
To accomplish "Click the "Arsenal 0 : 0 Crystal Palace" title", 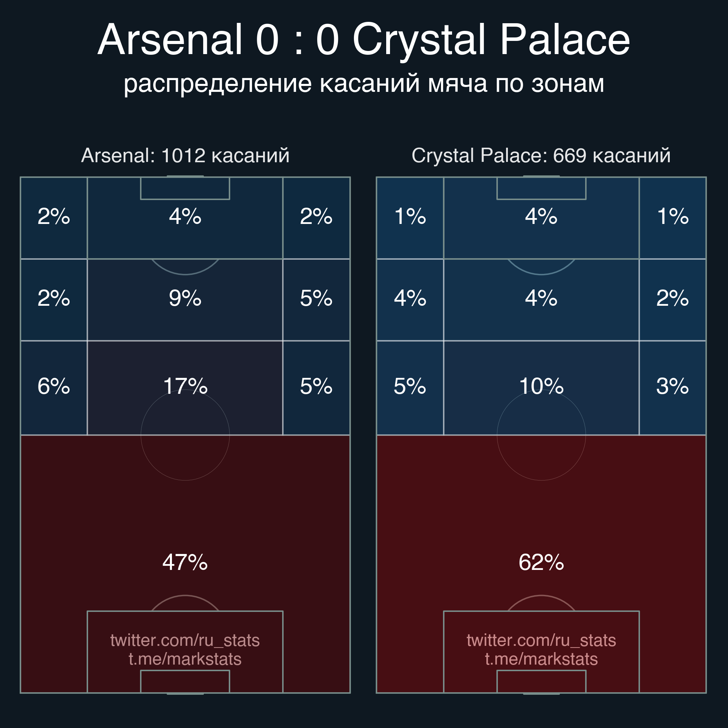I will point(364,40).
